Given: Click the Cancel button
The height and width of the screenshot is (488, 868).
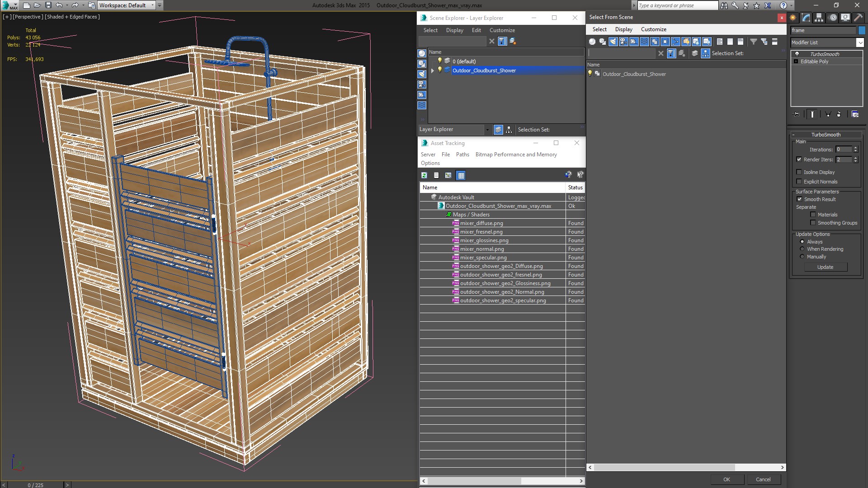Looking at the screenshot, I should click(x=763, y=479).
